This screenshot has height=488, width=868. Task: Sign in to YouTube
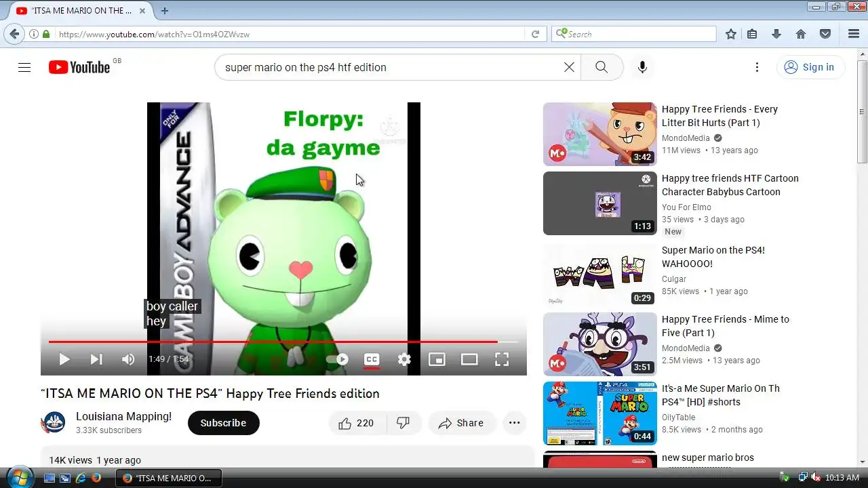[810, 67]
